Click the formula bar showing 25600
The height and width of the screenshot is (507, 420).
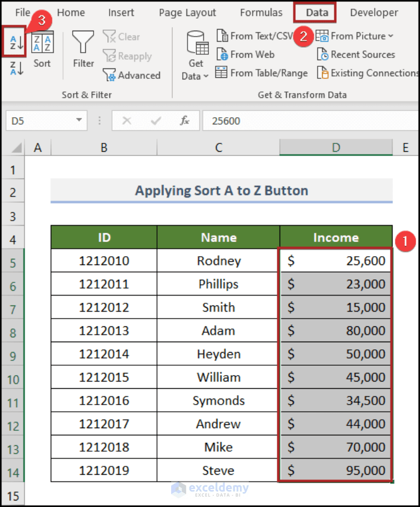pos(311,120)
